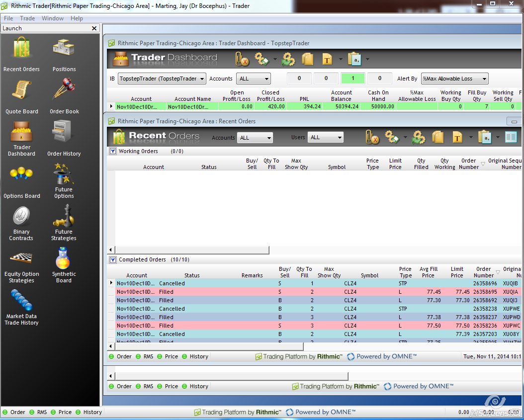Toggle the Working Orders filter icon
The height and width of the screenshot is (420, 524).
coord(113,151)
